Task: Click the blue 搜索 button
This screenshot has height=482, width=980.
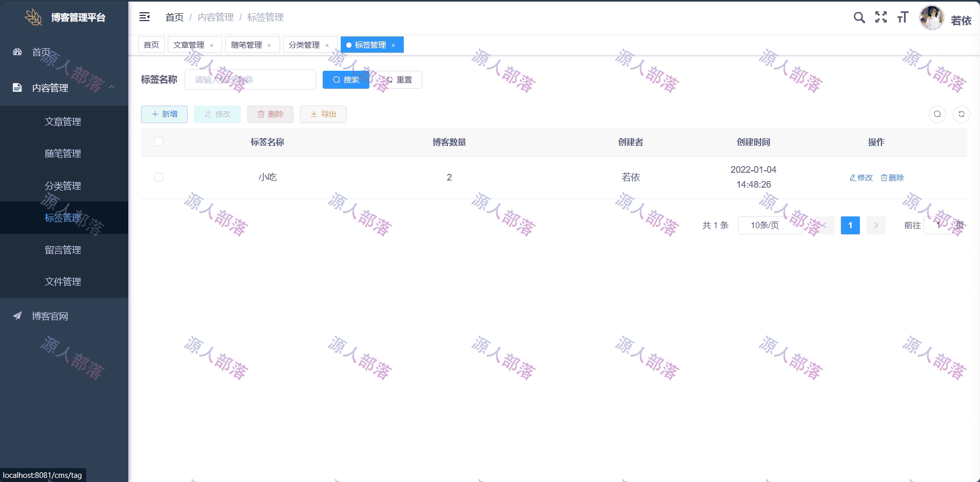Action: pyautogui.click(x=346, y=79)
